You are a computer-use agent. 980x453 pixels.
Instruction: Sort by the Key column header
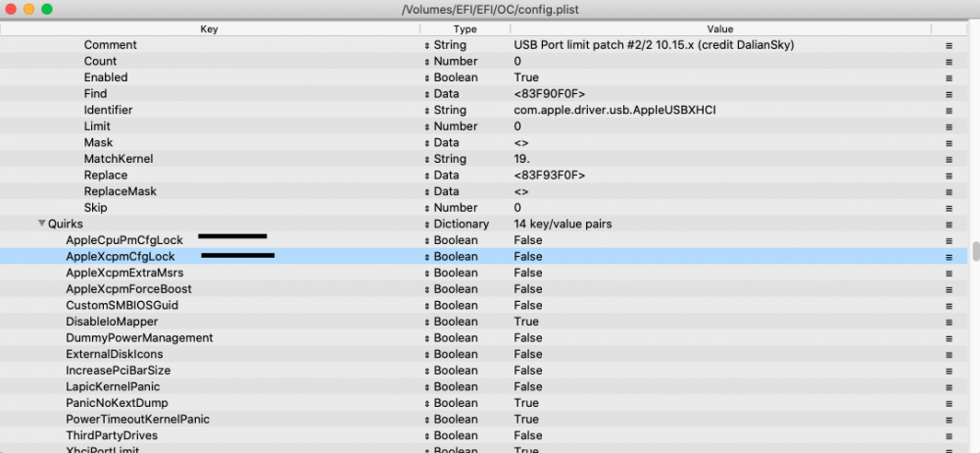click(x=210, y=29)
